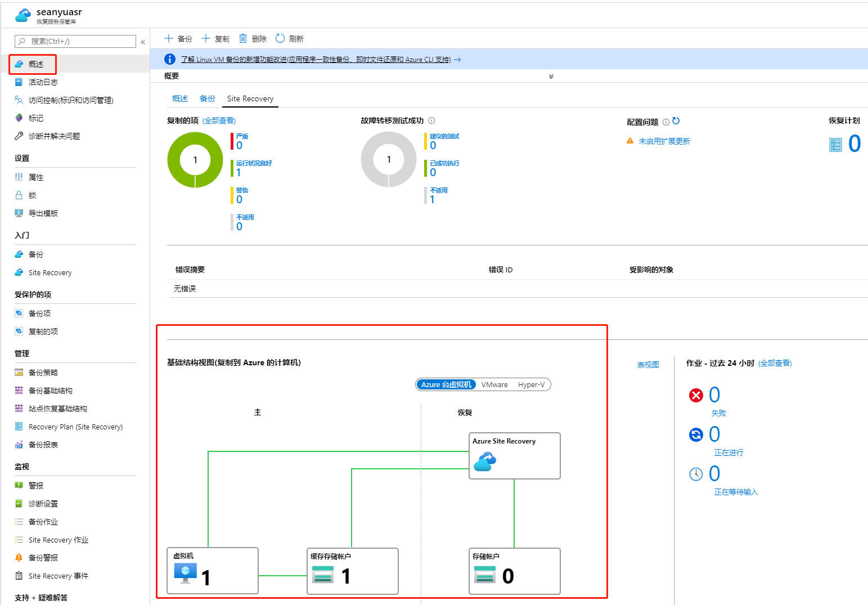Open 站点恢复基础结构 in the sidebar

tap(57, 409)
